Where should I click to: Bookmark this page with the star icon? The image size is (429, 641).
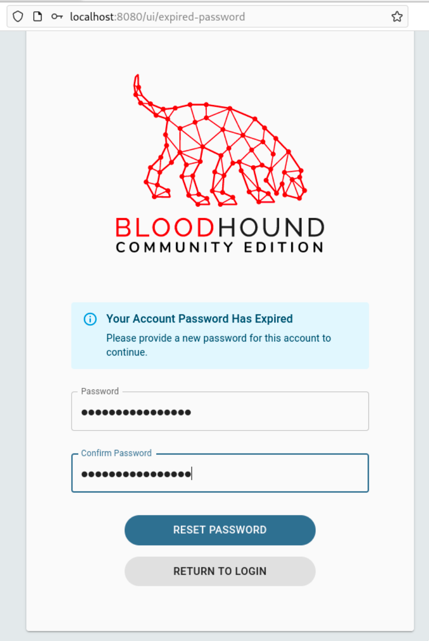pos(397,17)
